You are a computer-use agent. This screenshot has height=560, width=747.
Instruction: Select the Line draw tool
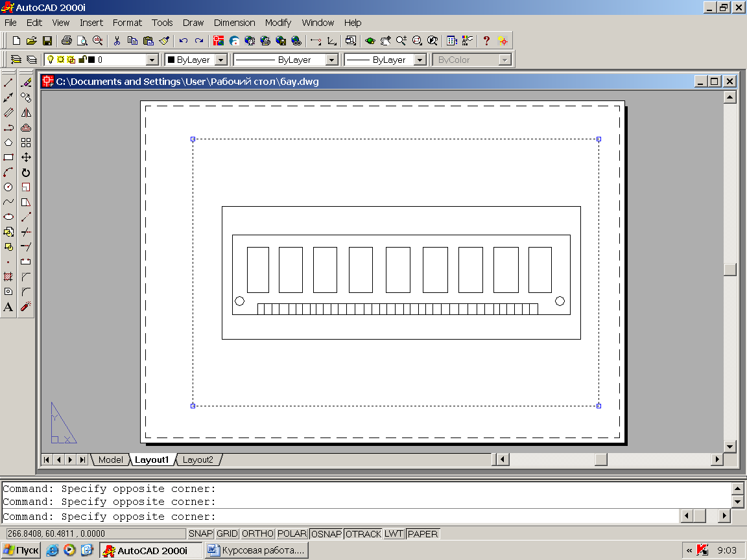pos(8,83)
